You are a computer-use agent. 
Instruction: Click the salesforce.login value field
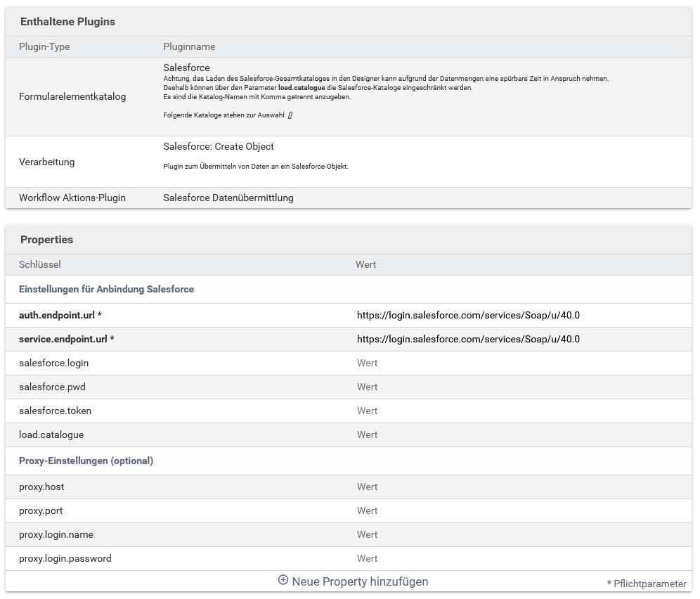[x=520, y=363]
